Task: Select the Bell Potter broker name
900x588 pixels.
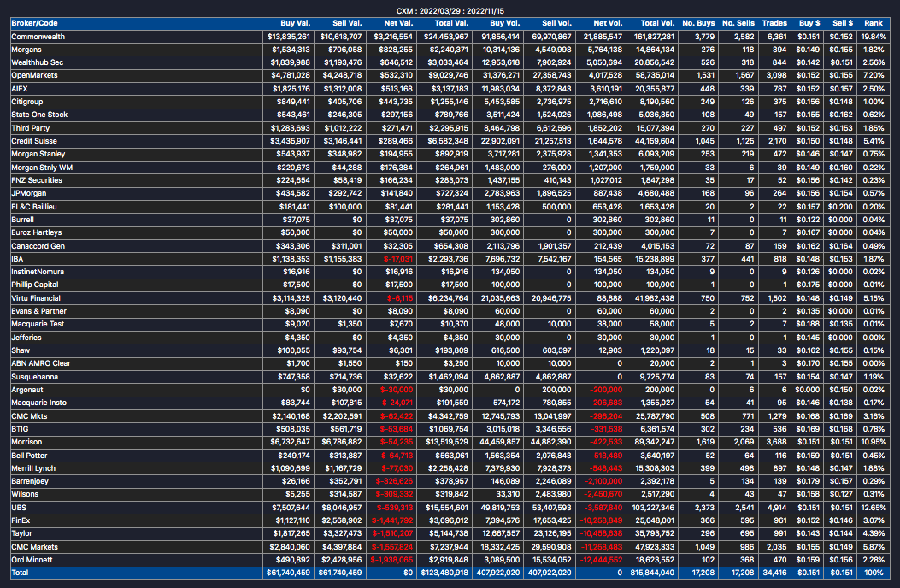Action: pos(29,456)
